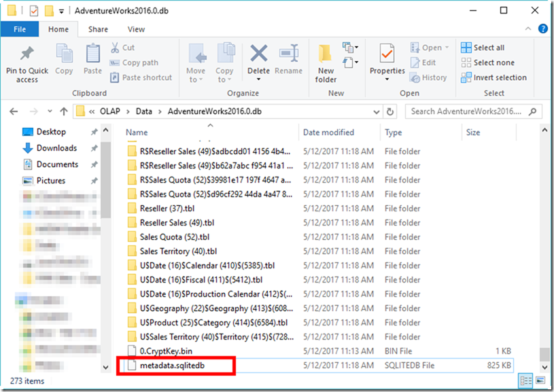Screen dimensions: 554x392
Task: Switch to Details view icon in status bar
Action: pyautogui.click(x=525, y=380)
